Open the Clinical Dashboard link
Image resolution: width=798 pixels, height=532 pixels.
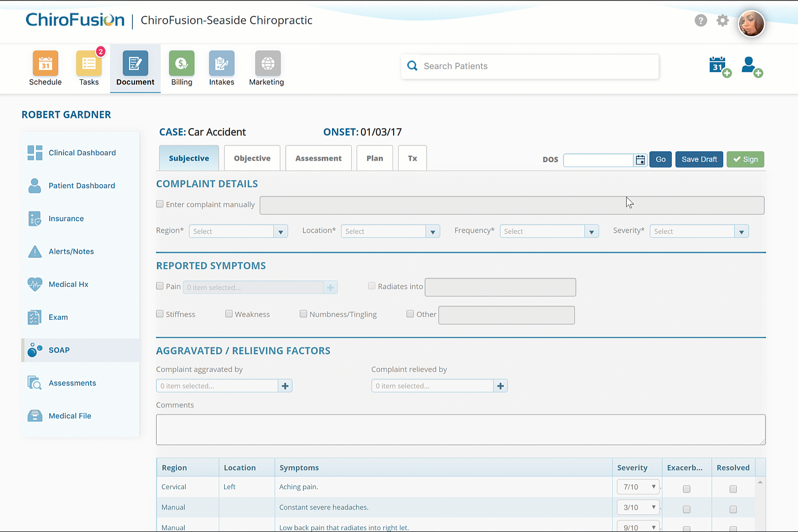(x=82, y=153)
